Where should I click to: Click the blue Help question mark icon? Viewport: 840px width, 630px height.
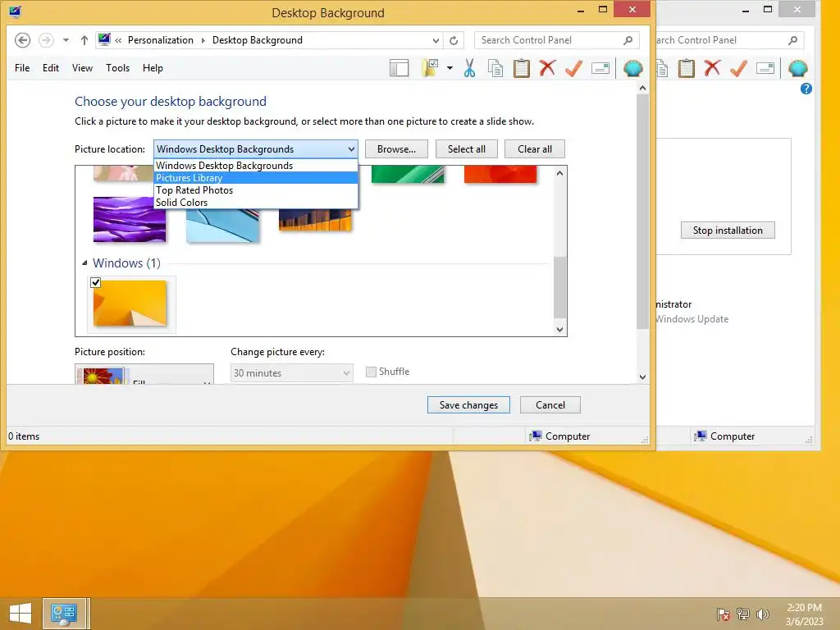(806, 89)
